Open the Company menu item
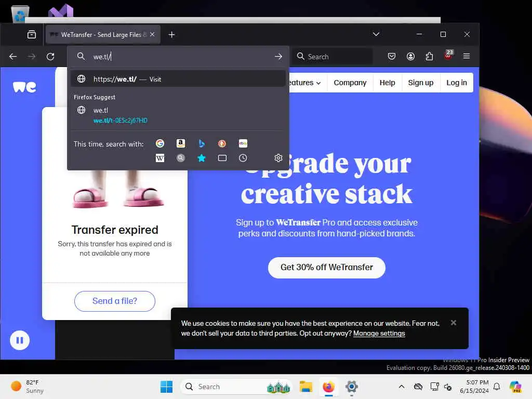The image size is (532, 399). pyautogui.click(x=350, y=83)
